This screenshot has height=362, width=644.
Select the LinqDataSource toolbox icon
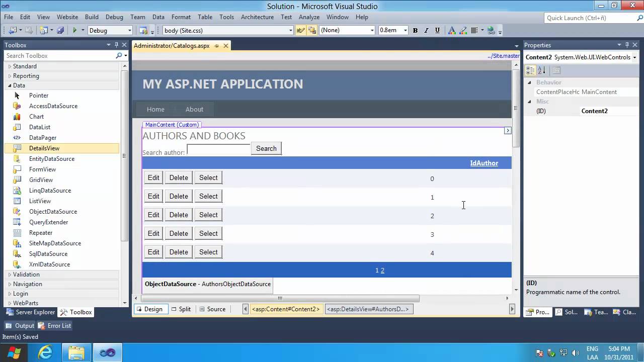click(x=17, y=191)
